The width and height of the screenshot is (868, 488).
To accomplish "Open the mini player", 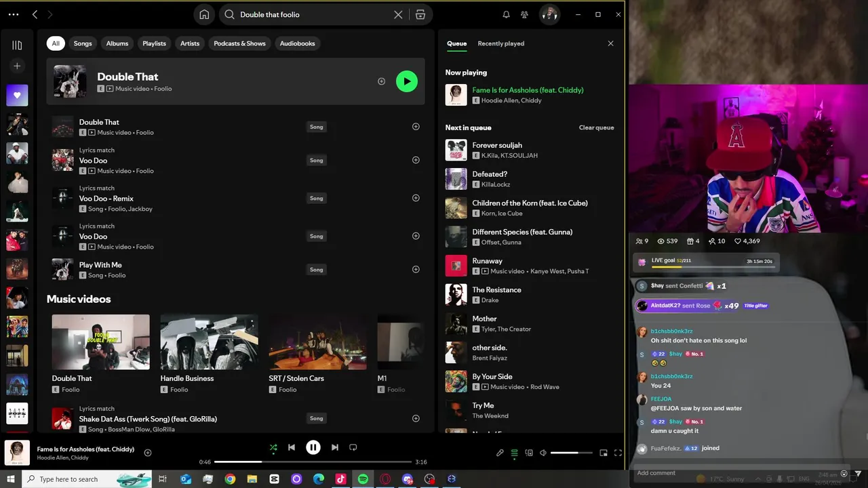I will click(x=604, y=453).
